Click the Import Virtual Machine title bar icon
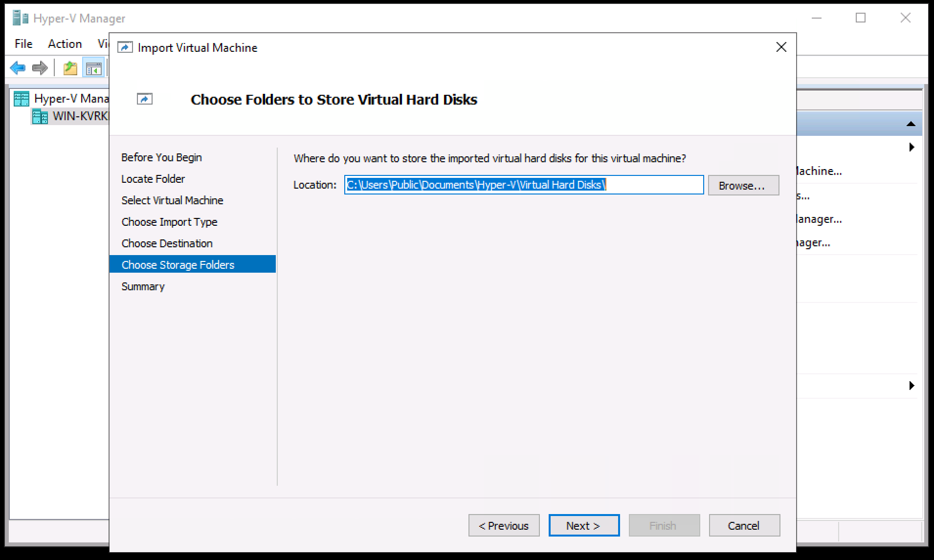934x560 pixels. click(125, 47)
